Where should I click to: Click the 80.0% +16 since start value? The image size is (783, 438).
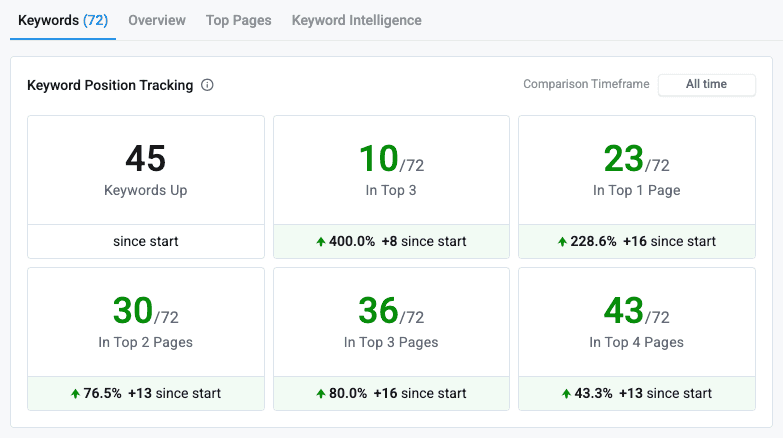click(392, 393)
